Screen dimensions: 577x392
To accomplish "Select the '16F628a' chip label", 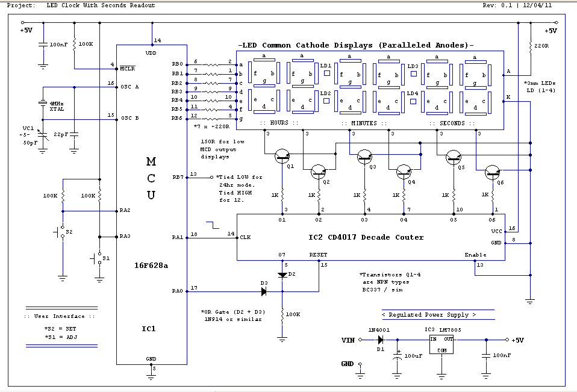I will (151, 265).
